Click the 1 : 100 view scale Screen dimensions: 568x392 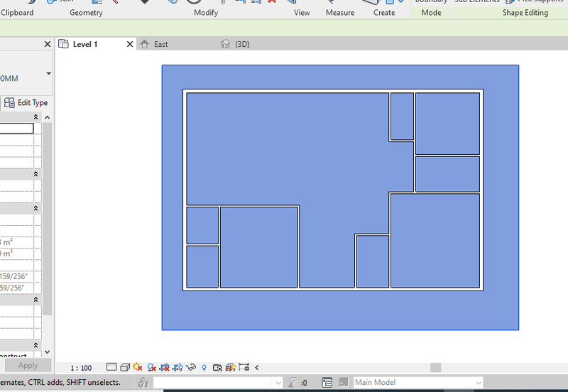[x=81, y=368]
